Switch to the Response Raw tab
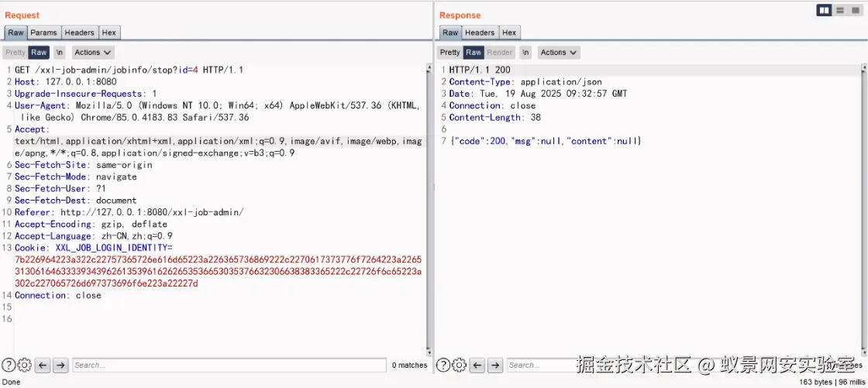This screenshot has height=388, width=868. tap(450, 33)
